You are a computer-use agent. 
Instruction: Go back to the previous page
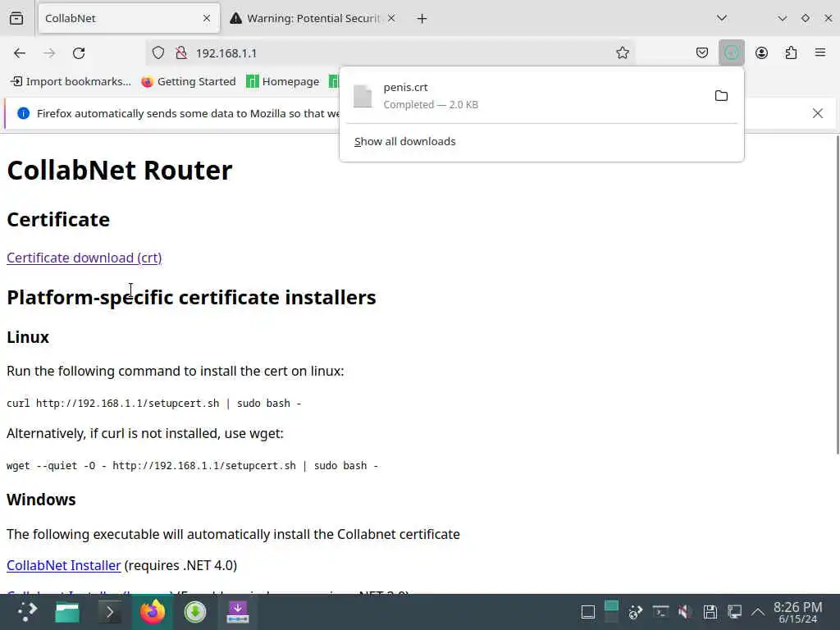[20, 53]
